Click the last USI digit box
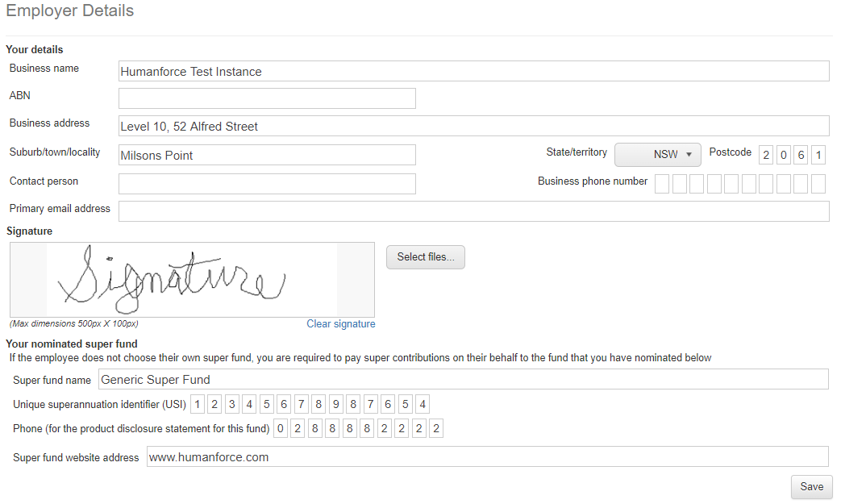The height and width of the screenshot is (504, 841). 423,404
